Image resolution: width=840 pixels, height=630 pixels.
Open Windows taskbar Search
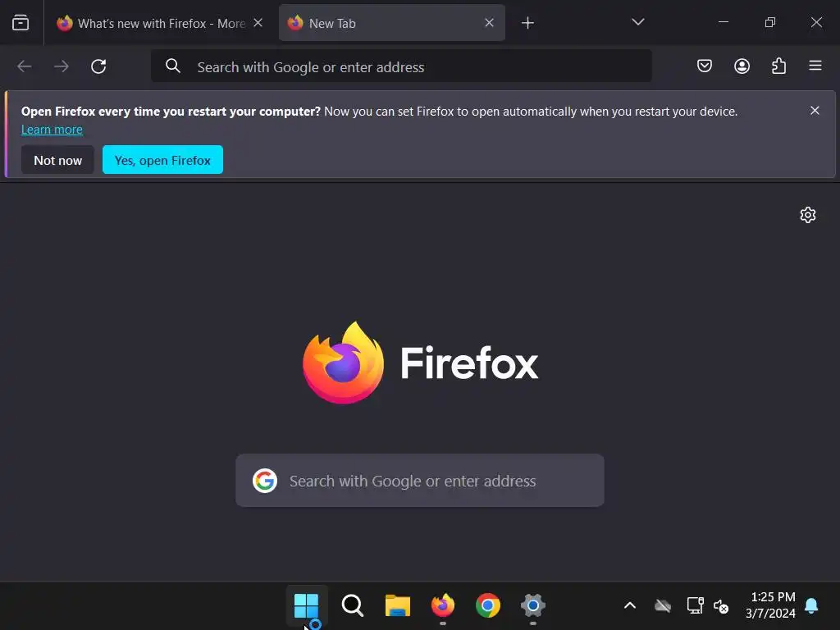[352, 605]
